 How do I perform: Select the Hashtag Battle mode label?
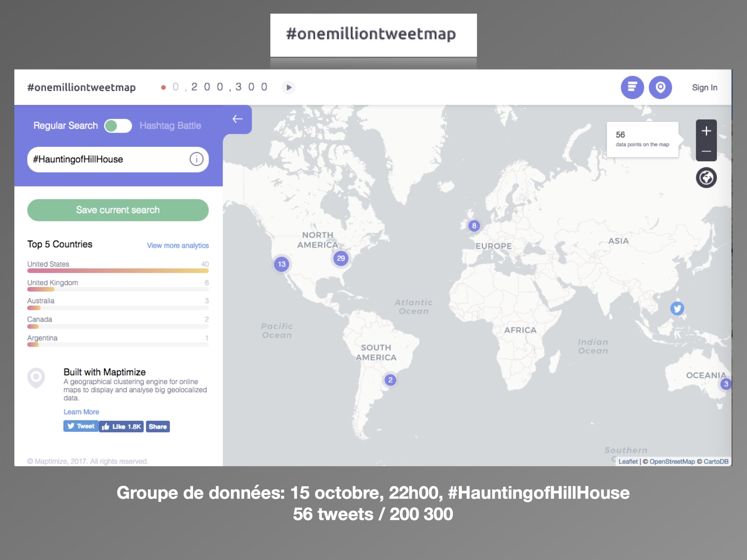coord(170,126)
